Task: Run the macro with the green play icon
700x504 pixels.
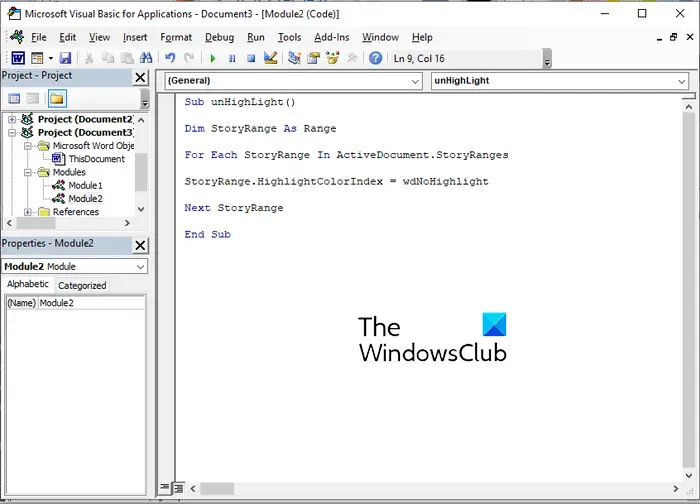Action: pos(212,58)
